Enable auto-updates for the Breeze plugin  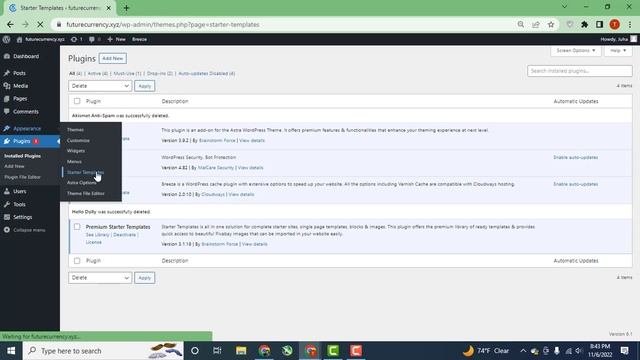[x=576, y=184]
